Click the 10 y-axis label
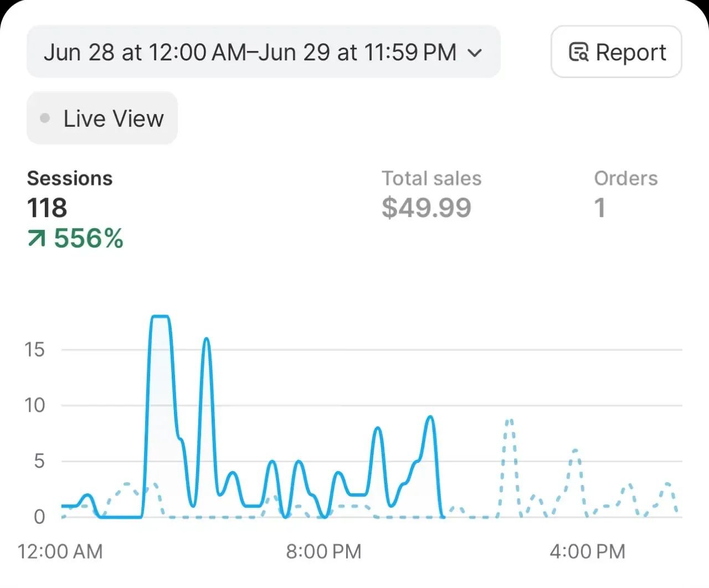The height and width of the screenshot is (588, 709). pyautogui.click(x=34, y=405)
